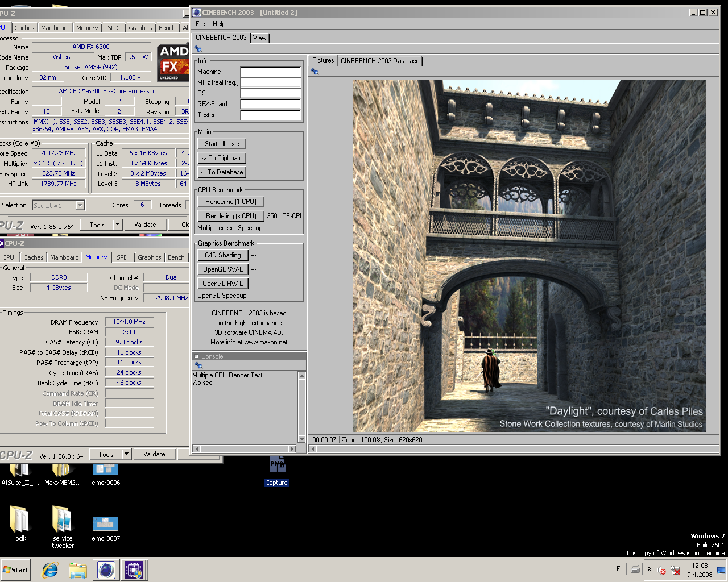Viewport: 728px width, 582px height.
Task: Run the Rendering (1 CPU) benchmark
Action: pos(231,202)
